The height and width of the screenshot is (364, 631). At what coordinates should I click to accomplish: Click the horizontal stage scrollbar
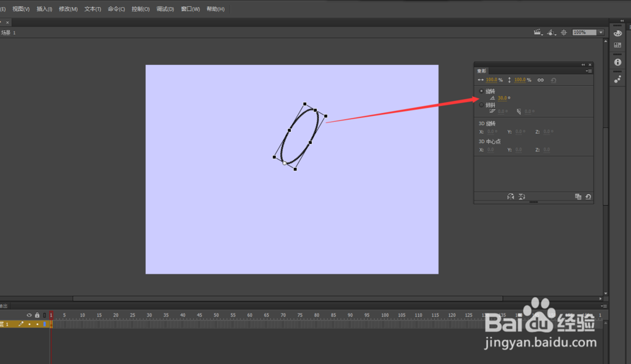288,298
